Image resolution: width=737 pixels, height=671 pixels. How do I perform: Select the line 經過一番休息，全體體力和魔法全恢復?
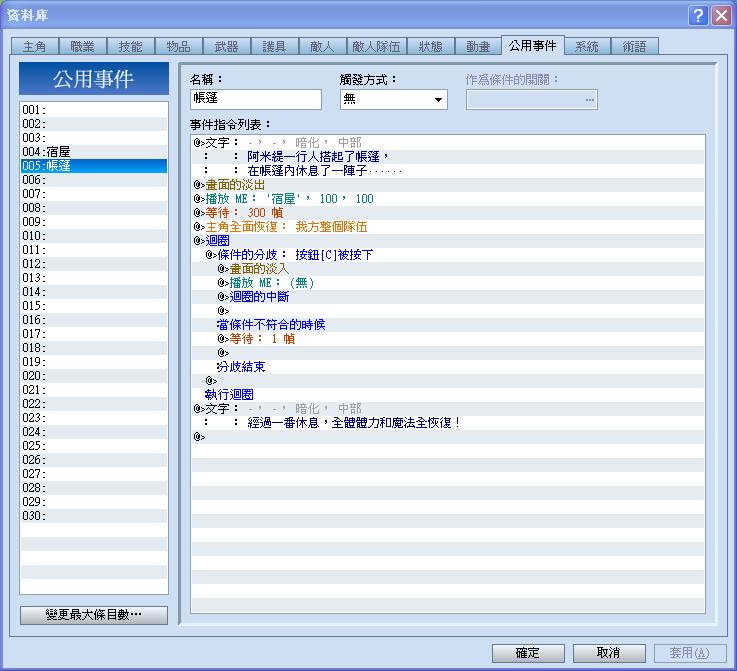point(448,423)
